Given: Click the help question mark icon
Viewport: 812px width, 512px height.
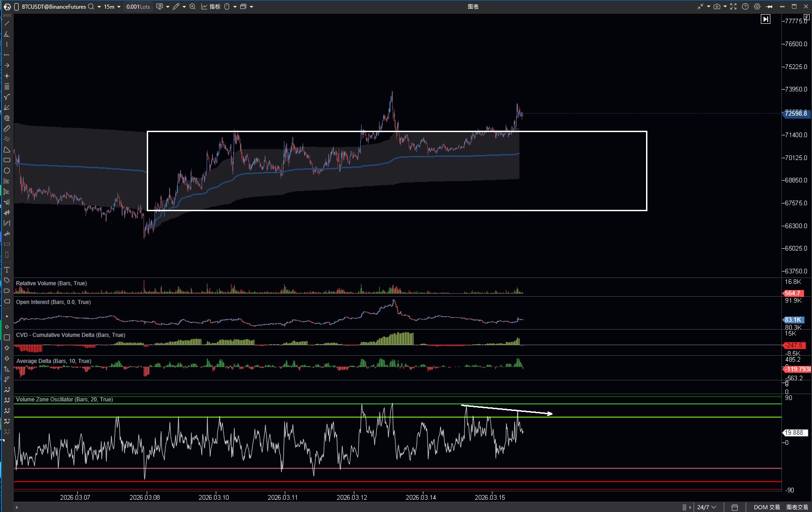Looking at the screenshot, I should click(x=745, y=6).
